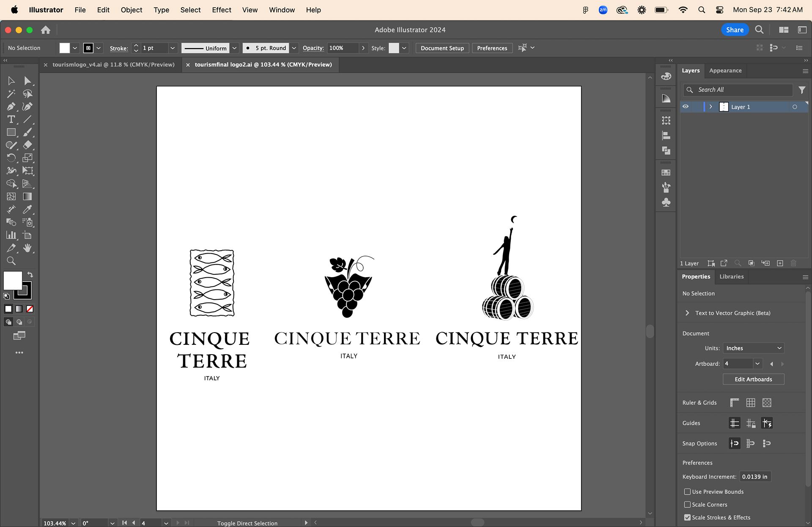Viewport: 812px width, 527px height.
Task: Open the brush definition dropdown
Action: [294, 48]
